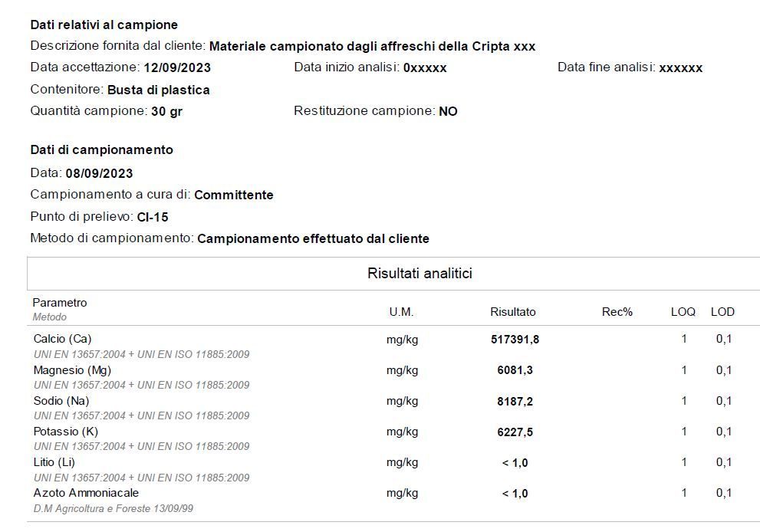The height and width of the screenshot is (532, 760).
Task: Click the 'Dati relativi al campione' heading
Action: coord(104,25)
